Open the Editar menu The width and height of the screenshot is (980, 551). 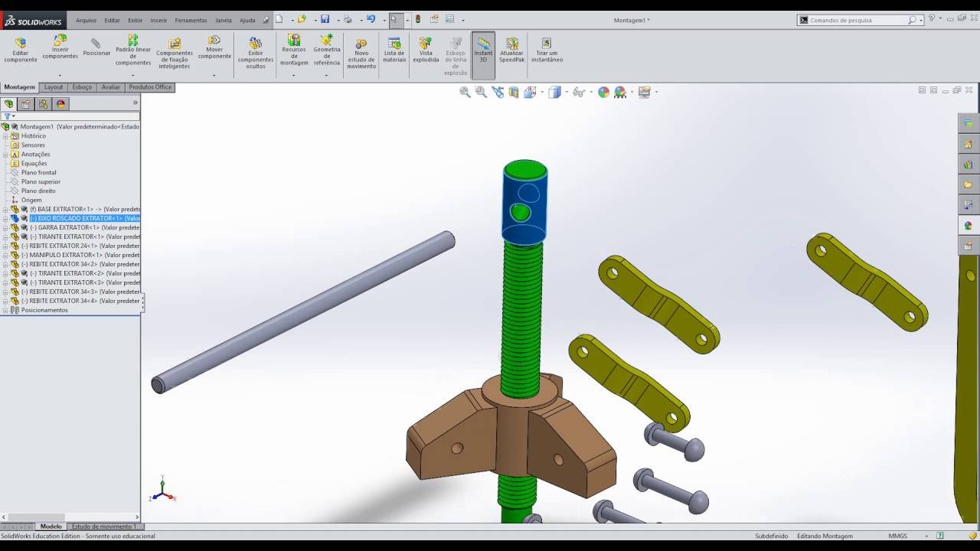[x=112, y=21]
